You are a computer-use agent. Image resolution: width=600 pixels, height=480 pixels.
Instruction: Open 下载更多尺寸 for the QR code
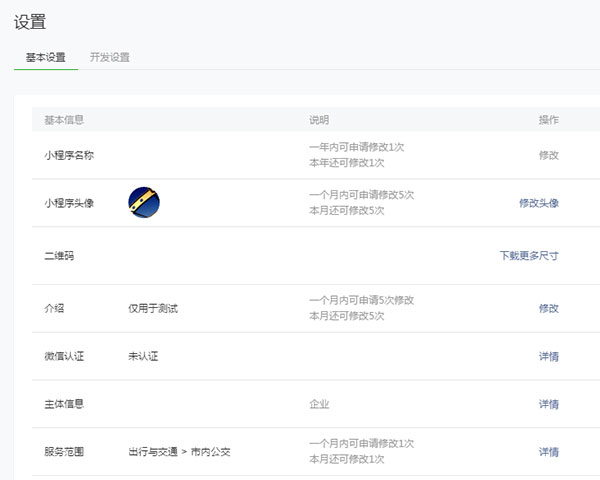529,256
